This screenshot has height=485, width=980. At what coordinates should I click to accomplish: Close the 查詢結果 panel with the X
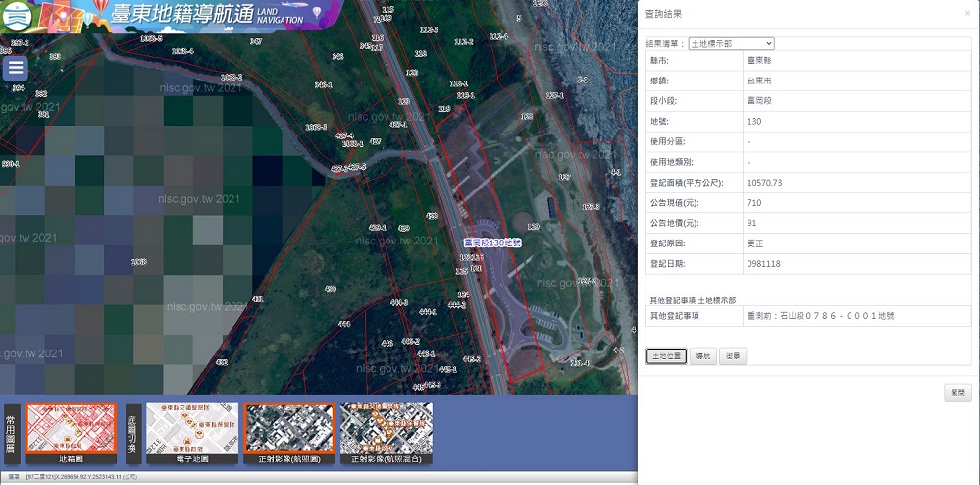click(967, 13)
